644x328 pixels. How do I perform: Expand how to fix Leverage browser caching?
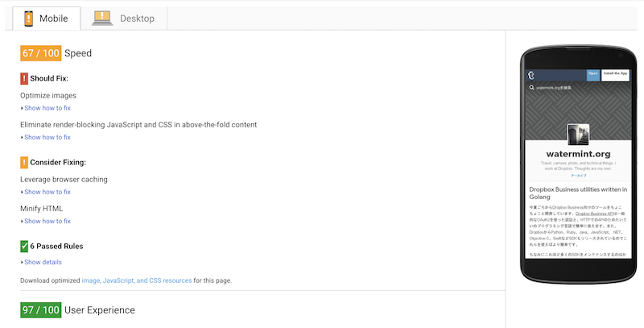47,192
